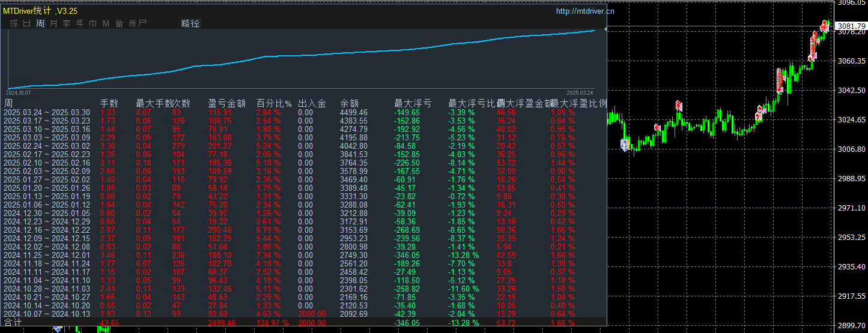Click the -13.28 % drawdown in 2024.11.25 row
Screen dimensions: 868x333
point(464,255)
